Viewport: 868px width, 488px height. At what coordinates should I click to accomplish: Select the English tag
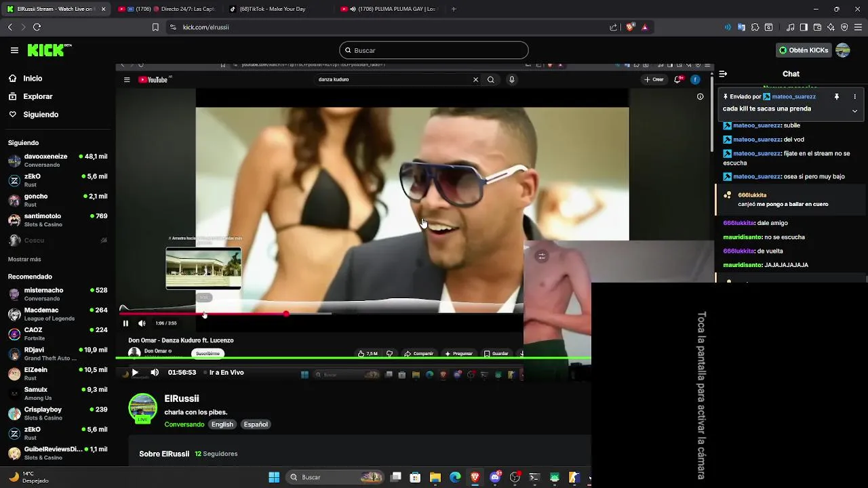pos(222,424)
